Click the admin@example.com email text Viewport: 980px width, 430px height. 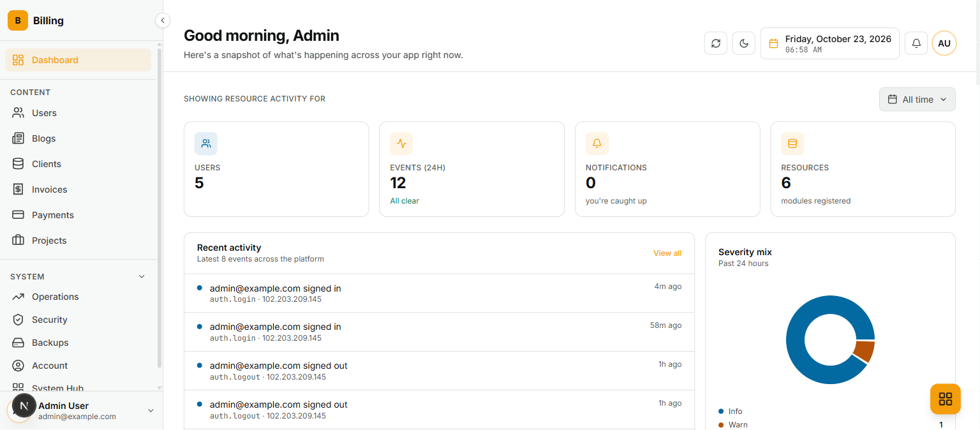pos(77,417)
